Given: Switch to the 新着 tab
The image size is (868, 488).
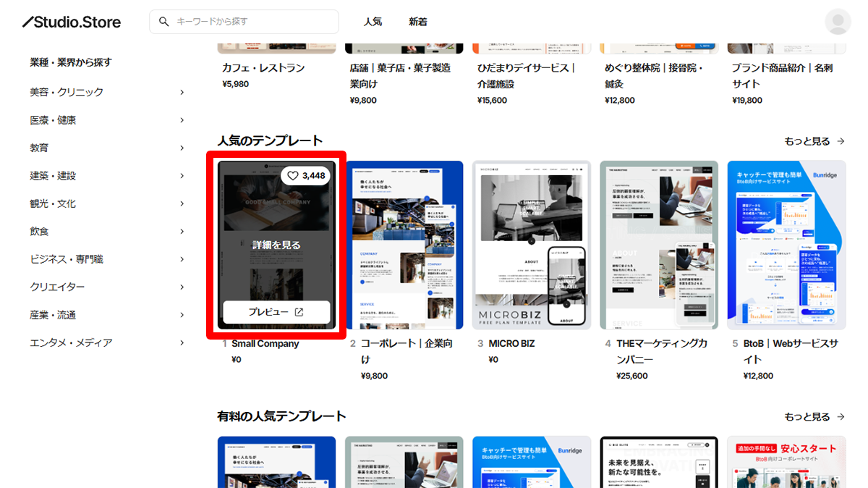Looking at the screenshot, I should pyautogui.click(x=420, y=22).
